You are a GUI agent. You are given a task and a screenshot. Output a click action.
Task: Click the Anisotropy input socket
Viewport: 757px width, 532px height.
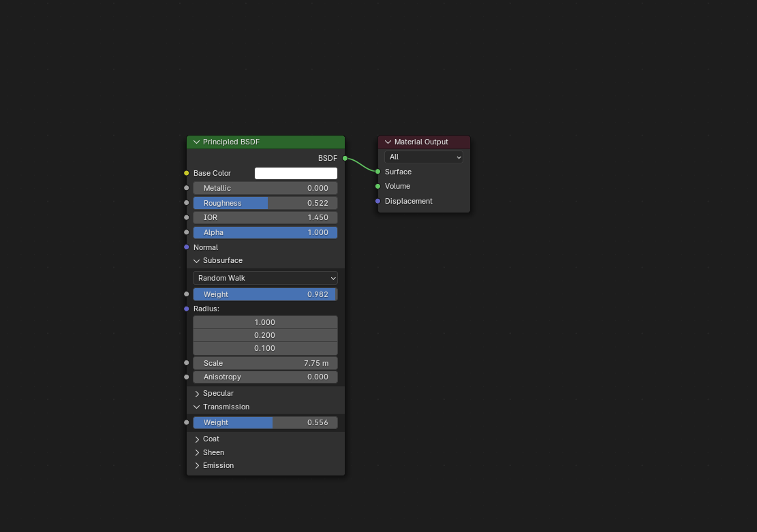pos(186,377)
